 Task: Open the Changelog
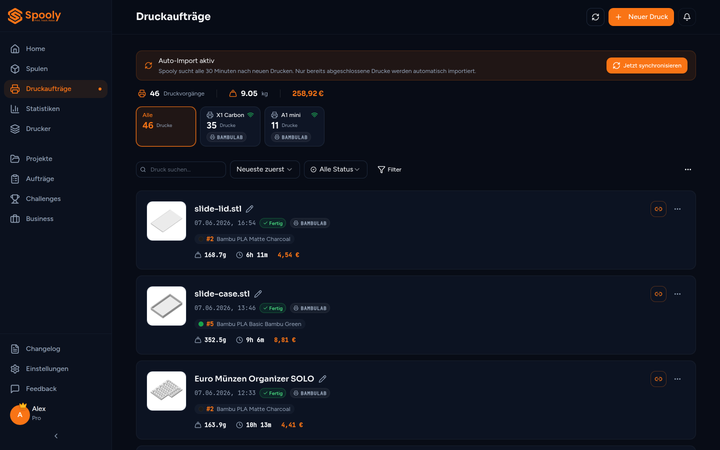coord(56,349)
